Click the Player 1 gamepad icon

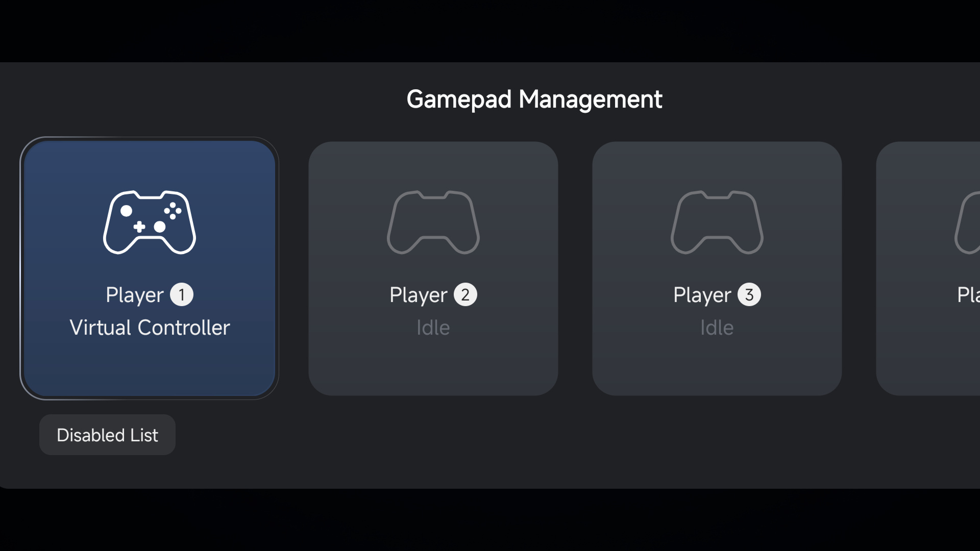click(150, 222)
